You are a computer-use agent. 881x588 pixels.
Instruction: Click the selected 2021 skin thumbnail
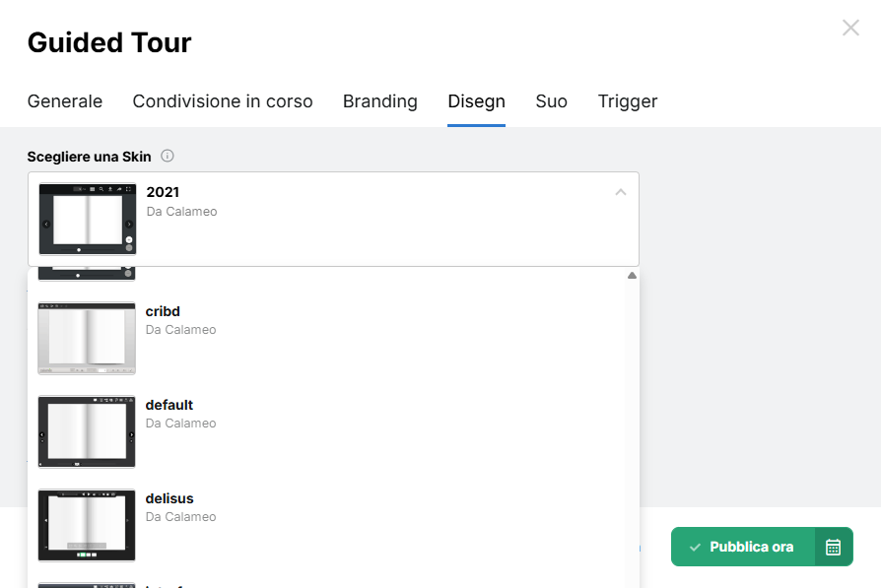88,219
